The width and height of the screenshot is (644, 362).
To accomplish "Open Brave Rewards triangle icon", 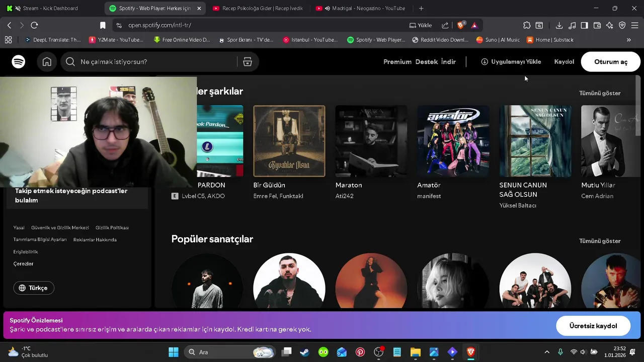I will 474,25.
